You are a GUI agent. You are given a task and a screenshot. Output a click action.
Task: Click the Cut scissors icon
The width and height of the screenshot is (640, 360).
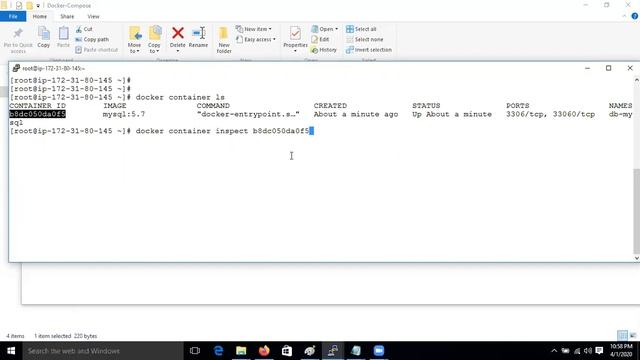(x=79, y=29)
